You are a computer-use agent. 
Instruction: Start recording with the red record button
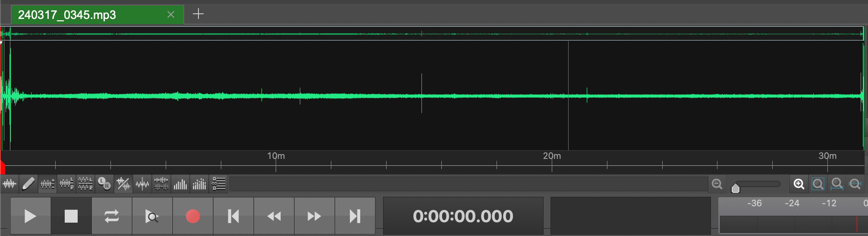click(x=193, y=216)
